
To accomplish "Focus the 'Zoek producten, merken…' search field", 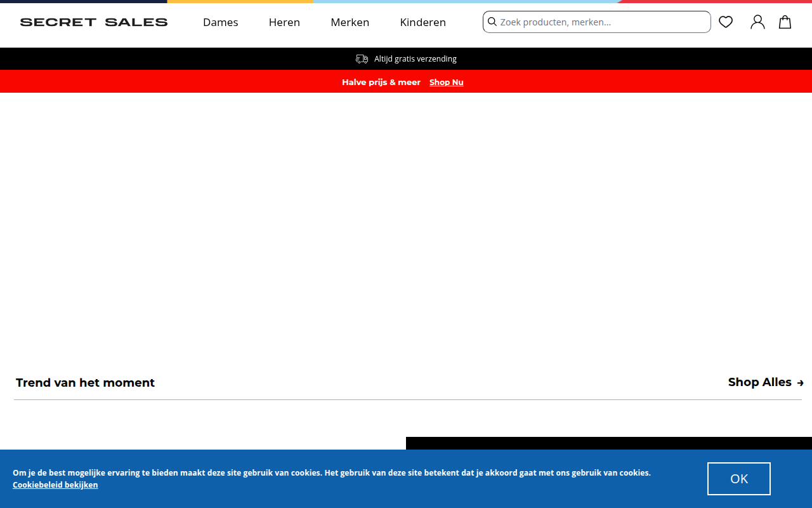I will (597, 22).
